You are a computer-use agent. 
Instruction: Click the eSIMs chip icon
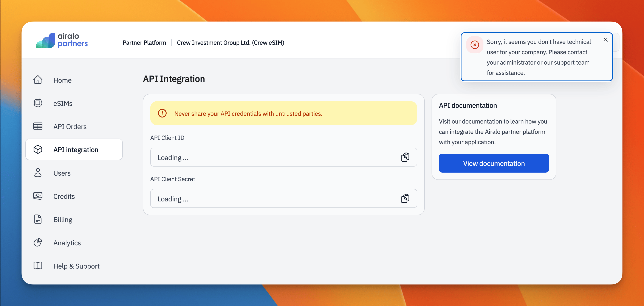point(38,103)
